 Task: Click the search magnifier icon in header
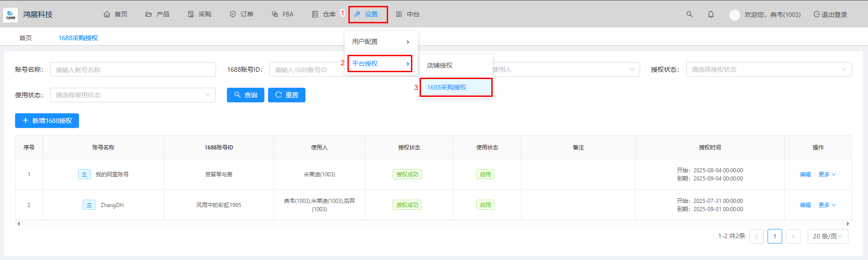point(689,14)
